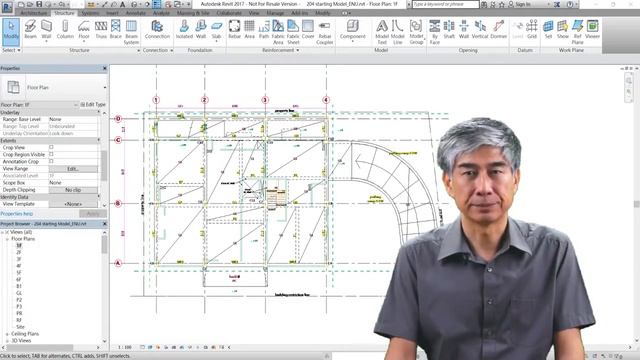
Task: Click the View Template None button
Action: click(x=73, y=204)
